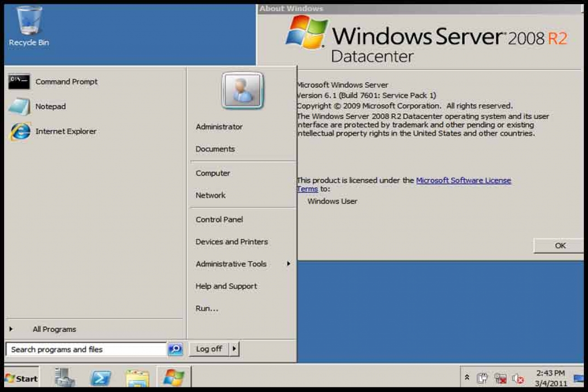Open Windows Explorer folder taskbar icon
The image size is (588, 392).
(x=137, y=379)
